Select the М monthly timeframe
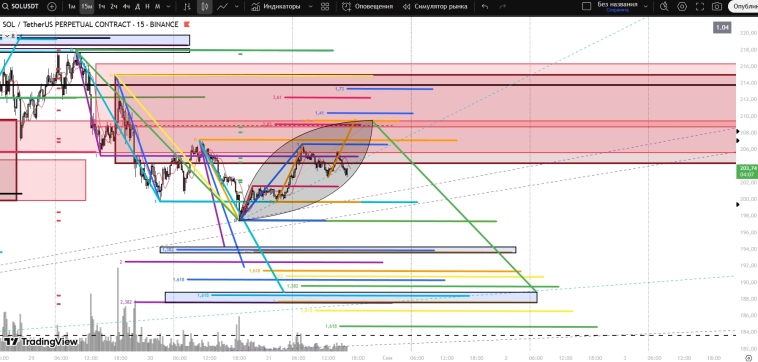Screen dimensions: 758x362 (x=158, y=6)
